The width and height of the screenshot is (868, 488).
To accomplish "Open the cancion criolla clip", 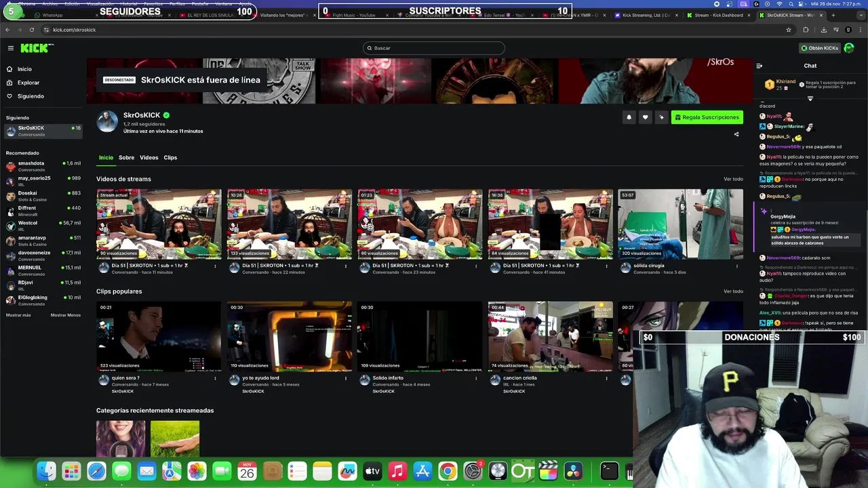I will click(x=551, y=336).
